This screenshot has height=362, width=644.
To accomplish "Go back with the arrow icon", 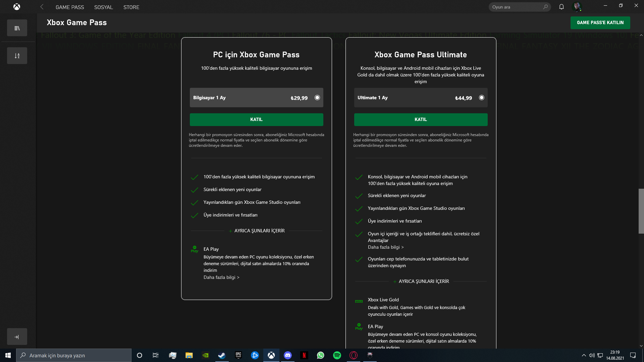I will click(42, 7).
